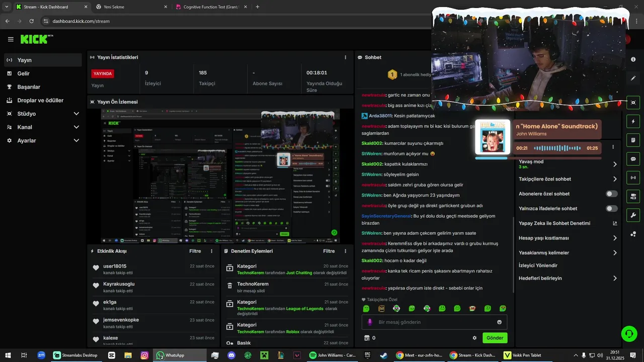Open chat settings gear next to Gönder
The height and width of the screenshot is (362, 644).
tap(474, 338)
